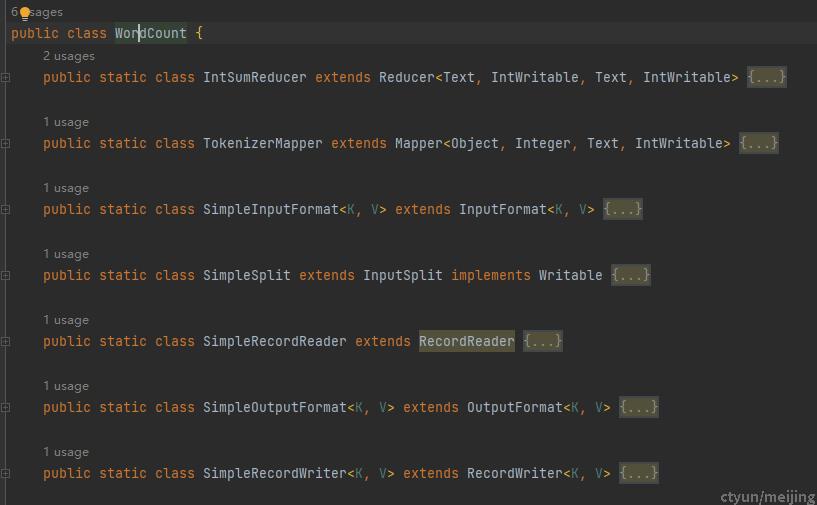Viewport: 817px width, 505px height.
Task: Open the '1 usage' hint above SimpleOutputFormat
Action: tap(66, 386)
